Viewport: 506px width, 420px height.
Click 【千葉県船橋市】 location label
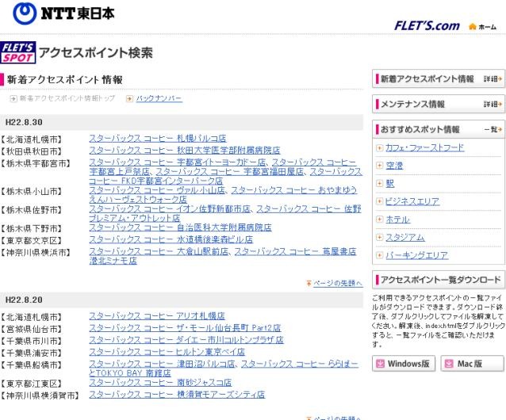(31, 365)
